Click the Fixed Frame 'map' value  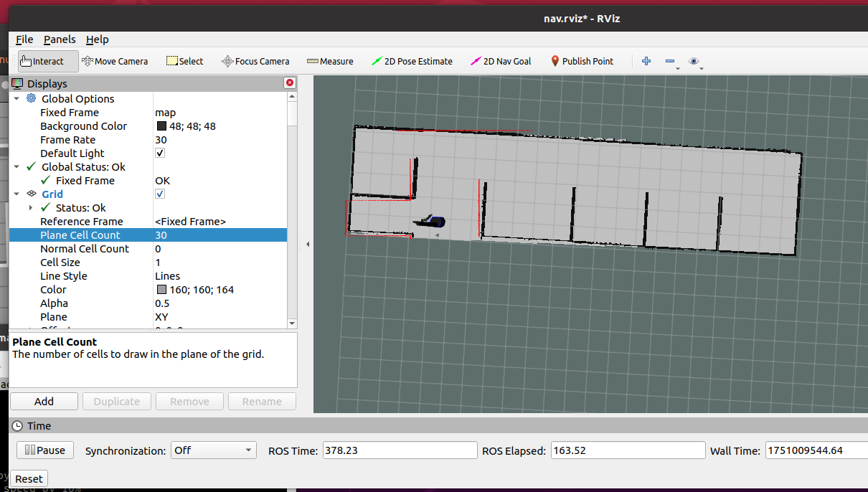click(x=165, y=112)
